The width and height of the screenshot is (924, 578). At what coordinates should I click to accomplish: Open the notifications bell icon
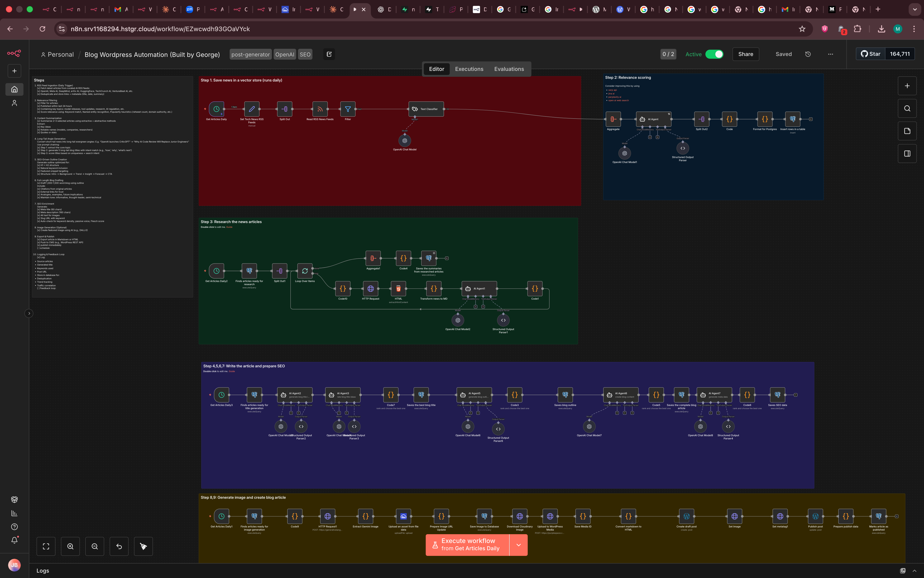point(14,540)
